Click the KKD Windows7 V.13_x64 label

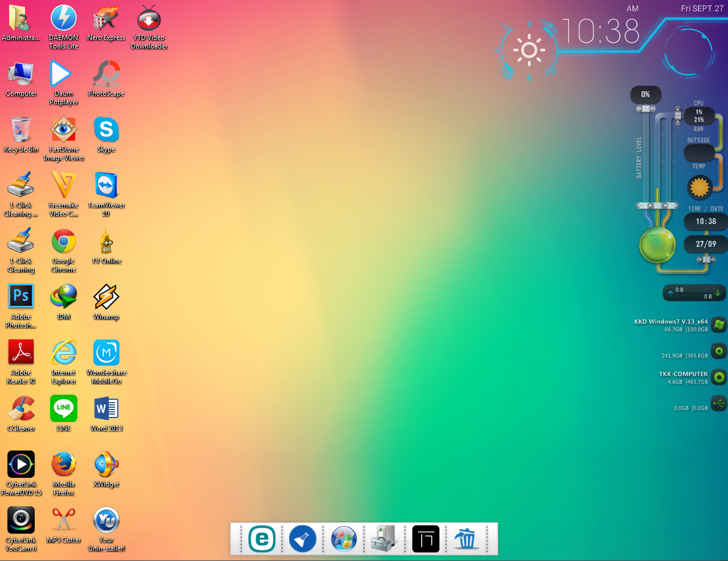coord(671,322)
